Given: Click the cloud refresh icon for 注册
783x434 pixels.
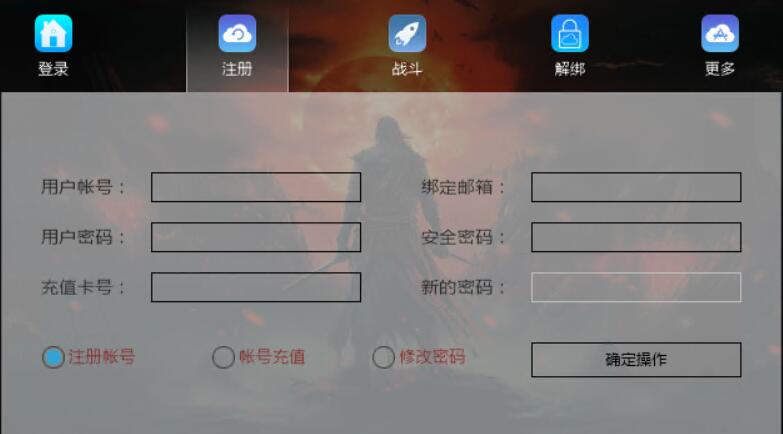Looking at the screenshot, I should click(237, 33).
